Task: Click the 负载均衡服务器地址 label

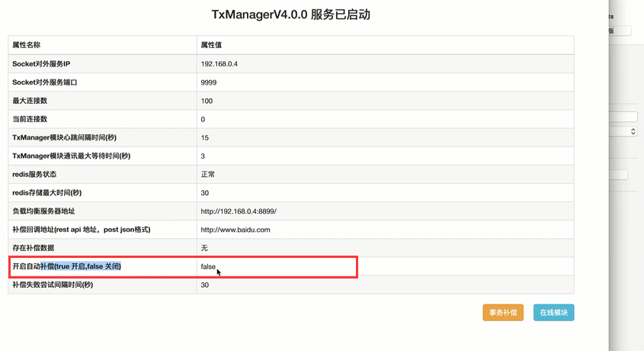Action: pyautogui.click(x=43, y=211)
